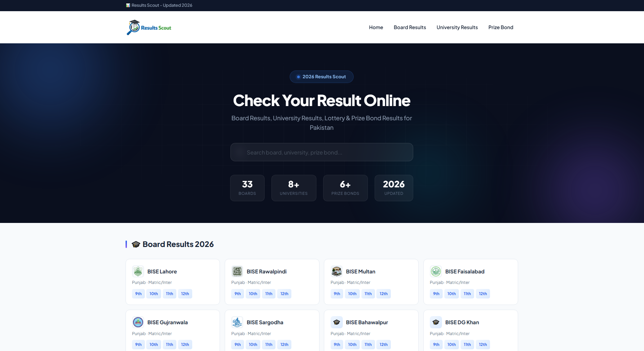Viewport: 644px width, 351px height.
Task: Open the BISE Sargodha board title
Action: (265, 323)
